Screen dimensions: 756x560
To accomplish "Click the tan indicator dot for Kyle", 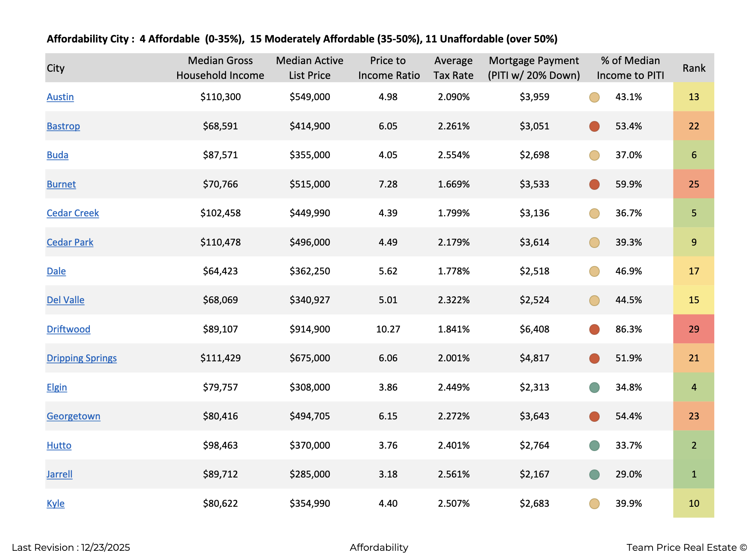I will click(594, 504).
